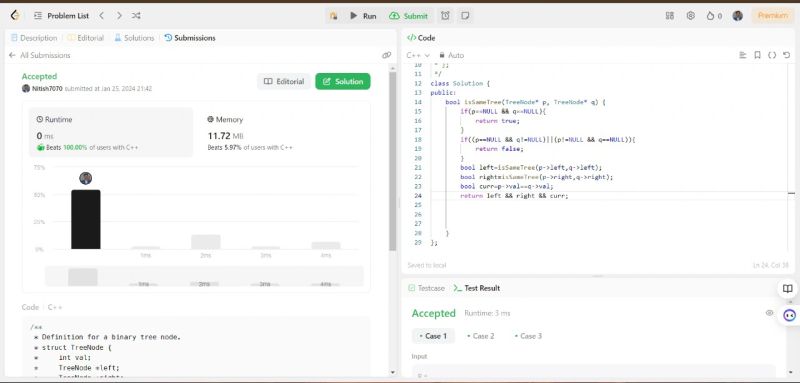The image size is (800, 383).
Task: Switch to the Solutions tab
Action: coord(134,38)
